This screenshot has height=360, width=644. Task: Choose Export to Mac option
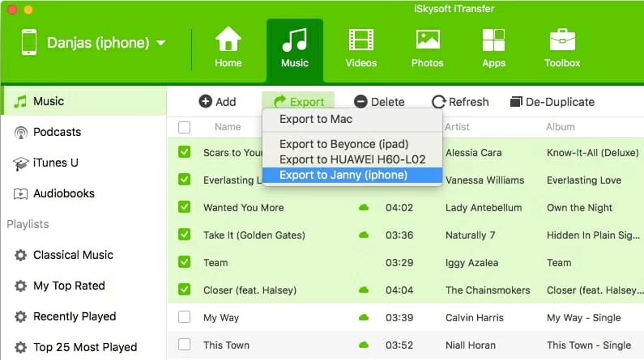pyautogui.click(x=315, y=120)
